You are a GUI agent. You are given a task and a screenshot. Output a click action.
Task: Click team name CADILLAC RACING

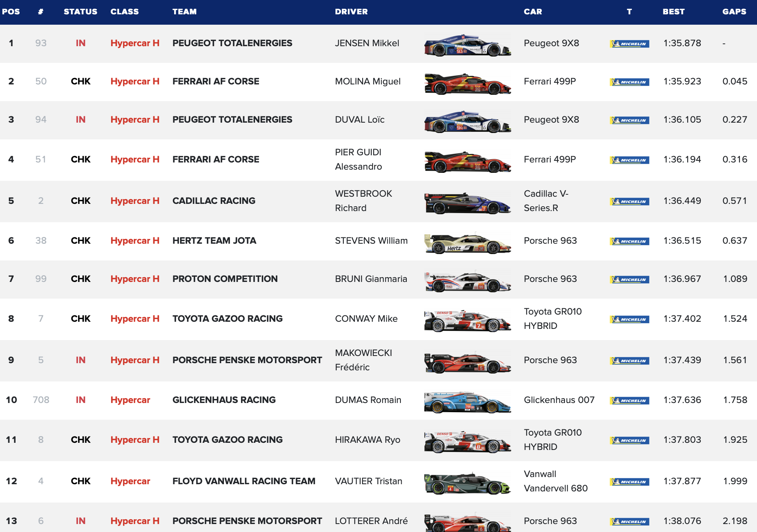click(214, 201)
